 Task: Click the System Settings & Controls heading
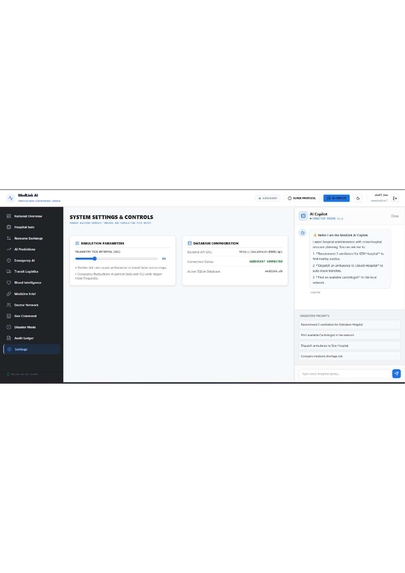coord(111,217)
